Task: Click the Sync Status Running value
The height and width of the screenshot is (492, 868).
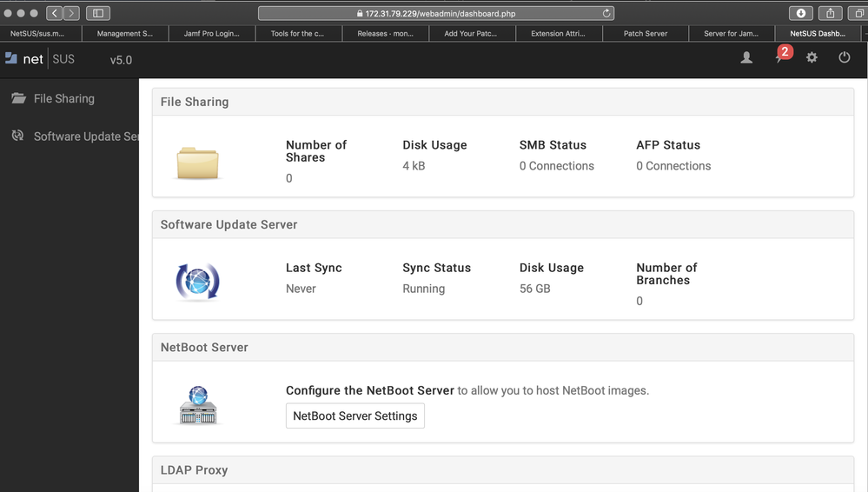Action: point(423,289)
